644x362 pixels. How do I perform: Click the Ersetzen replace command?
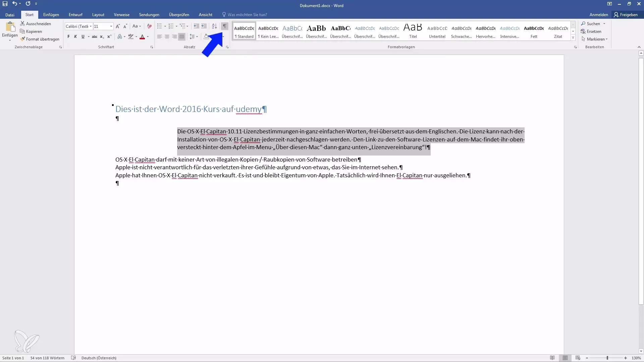tap(591, 32)
